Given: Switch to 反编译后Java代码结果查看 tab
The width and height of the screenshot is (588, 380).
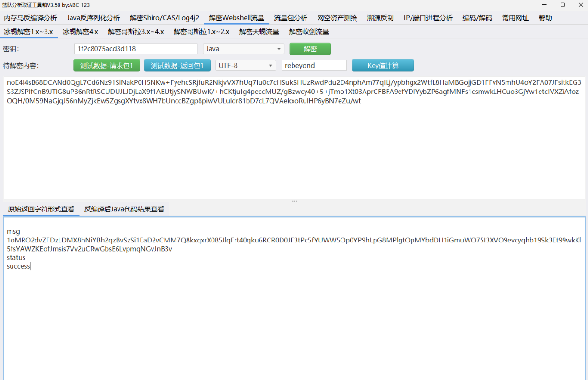Looking at the screenshot, I should pos(124,209).
